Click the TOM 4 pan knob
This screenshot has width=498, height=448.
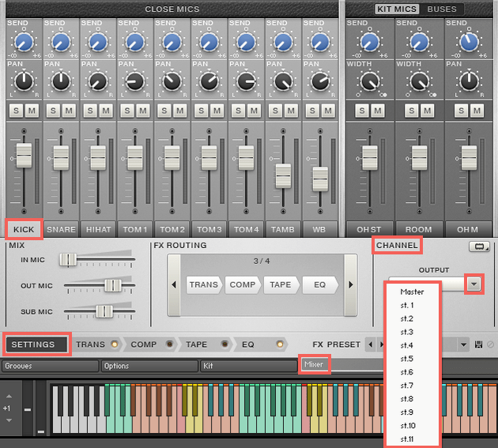tap(246, 81)
